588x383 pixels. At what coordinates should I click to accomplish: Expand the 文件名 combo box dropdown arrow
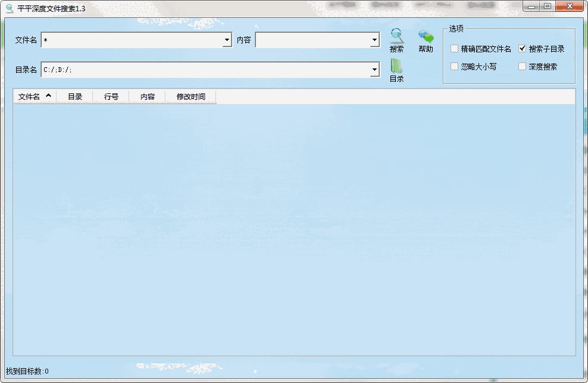pyautogui.click(x=227, y=40)
